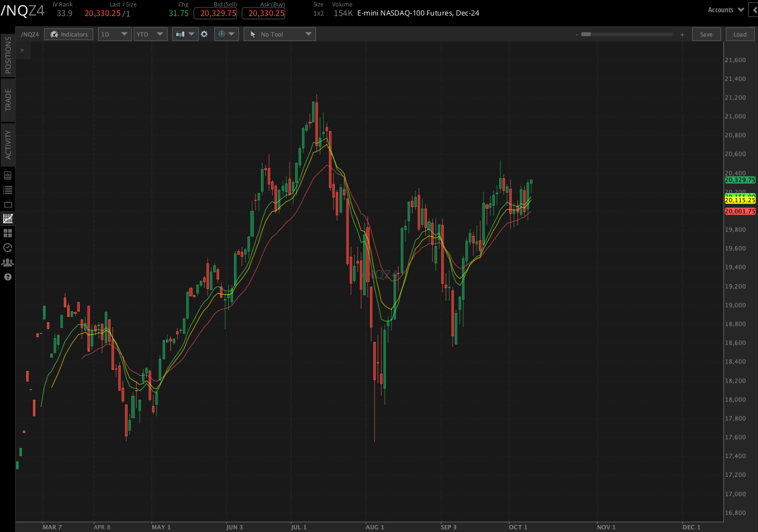Open the quotes watchlist icon in sidebar
This screenshot has height=532, width=758.
pyautogui.click(x=7, y=189)
